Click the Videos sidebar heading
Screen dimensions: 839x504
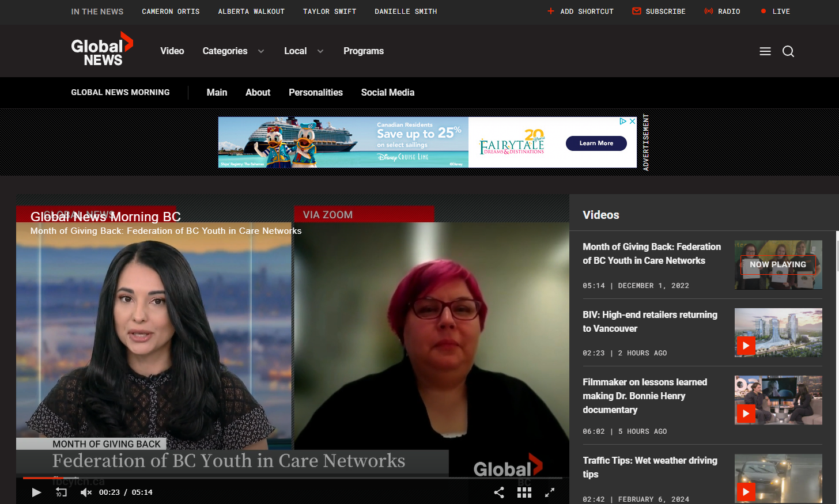601,215
